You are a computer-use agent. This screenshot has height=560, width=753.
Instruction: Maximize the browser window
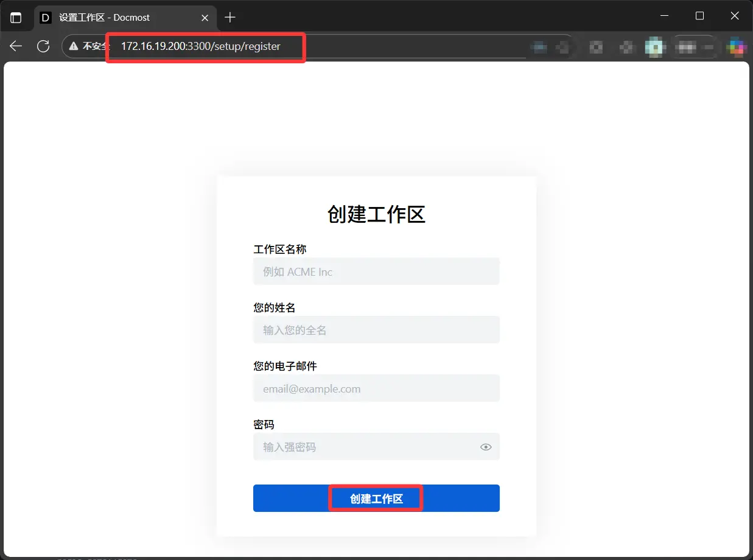pos(699,16)
